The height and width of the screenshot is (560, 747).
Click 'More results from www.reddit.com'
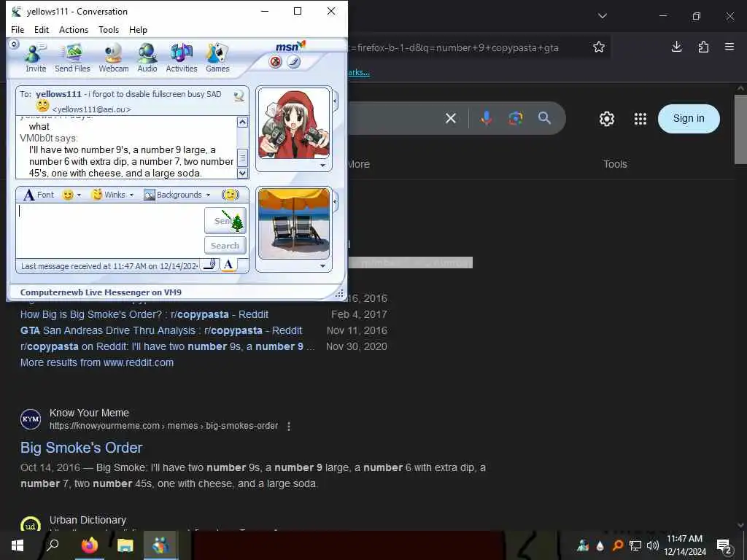[x=97, y=362]
